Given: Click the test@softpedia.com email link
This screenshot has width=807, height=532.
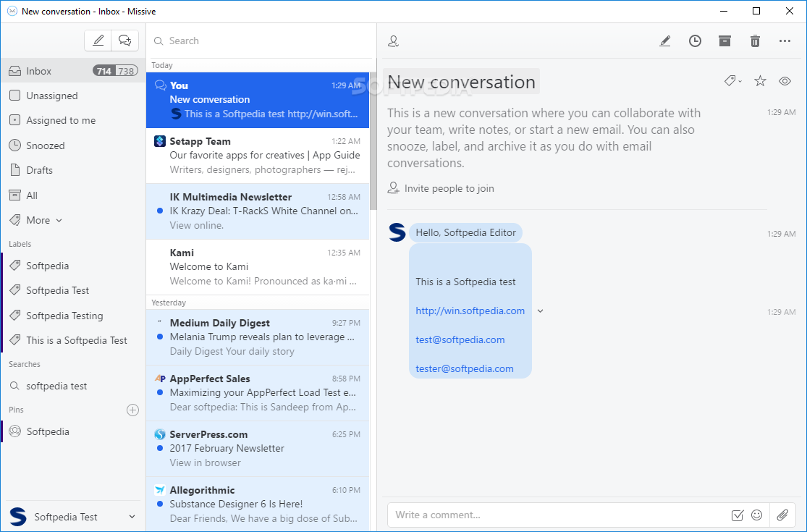Looking at the screenshot, I should (x=460, y=339).
